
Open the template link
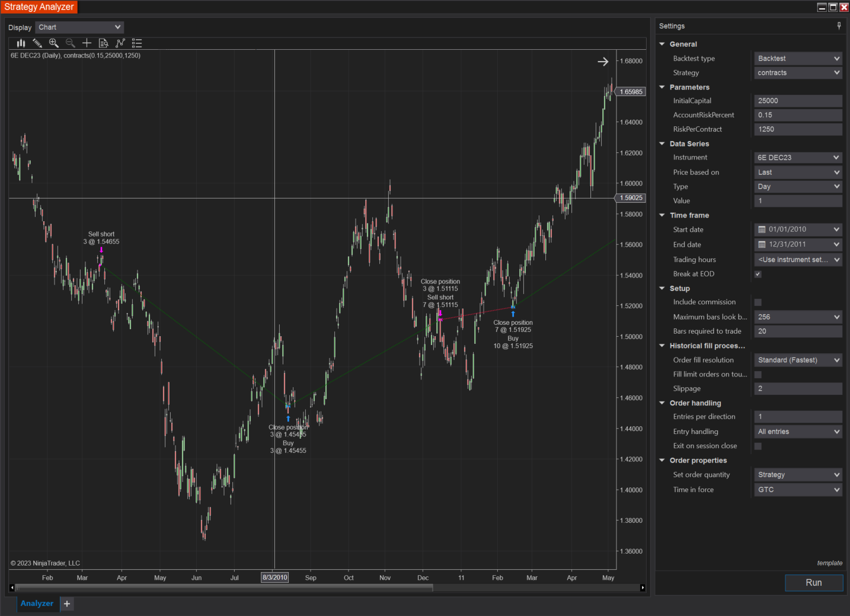click(x=829, y=563)
